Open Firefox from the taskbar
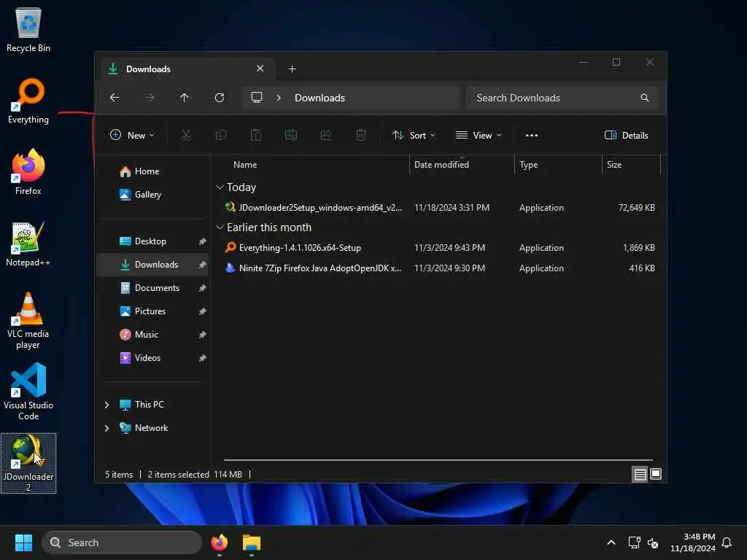Image resolution: width=747 pixels, height=560 pixels. coord(220,542)
